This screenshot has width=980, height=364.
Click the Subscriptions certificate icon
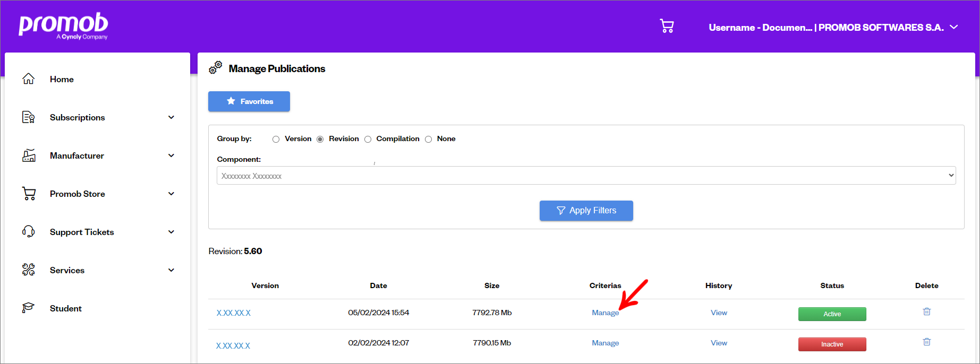pyautogui.click(x=29, y=117)
